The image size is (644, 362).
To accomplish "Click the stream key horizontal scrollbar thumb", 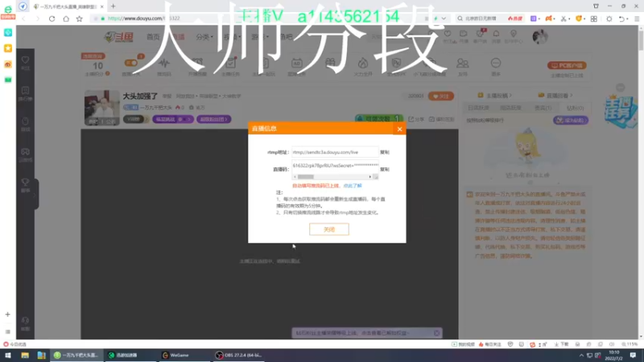I will point(306,176).
